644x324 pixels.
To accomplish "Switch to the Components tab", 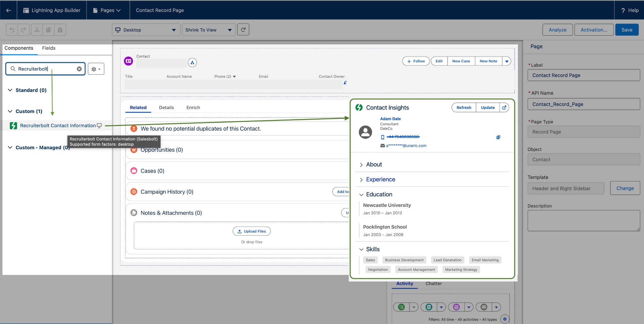I will click(19, 48).
